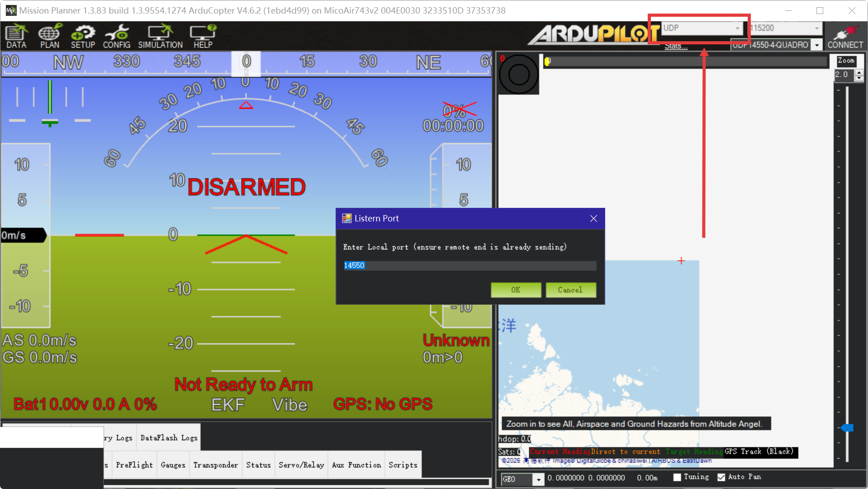Confirm port with the OK button
The image size is (868, 489).
point(516,290)
